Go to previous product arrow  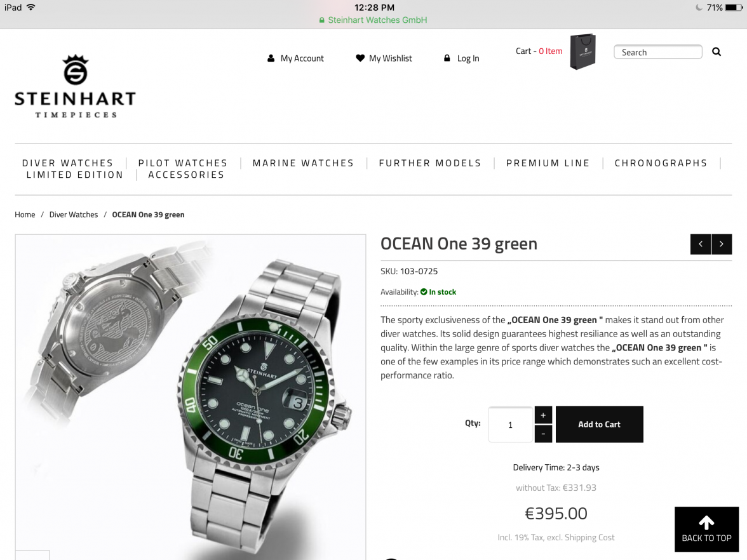700,244
